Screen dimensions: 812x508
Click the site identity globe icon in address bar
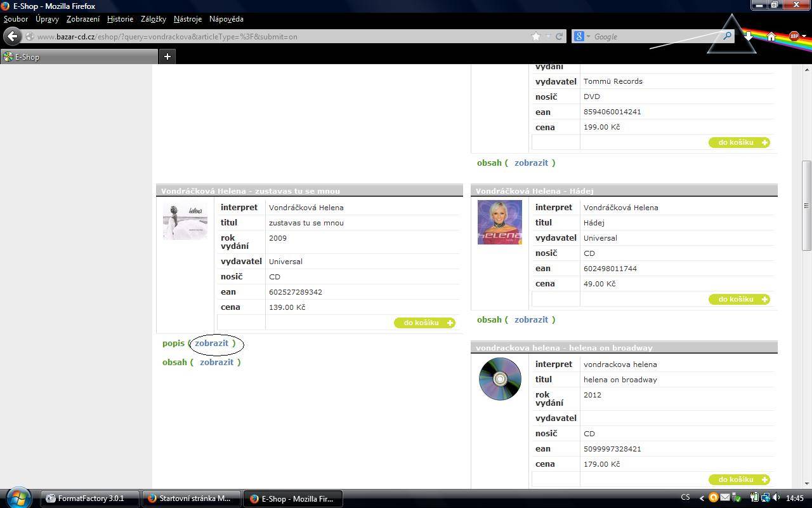point(30,36)
